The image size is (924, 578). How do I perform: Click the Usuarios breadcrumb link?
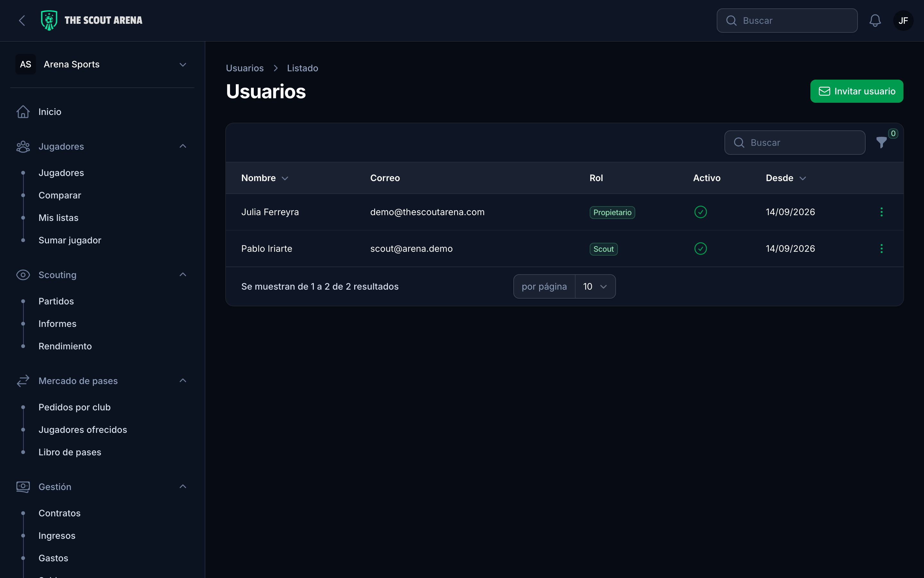(x=245, y=68)
